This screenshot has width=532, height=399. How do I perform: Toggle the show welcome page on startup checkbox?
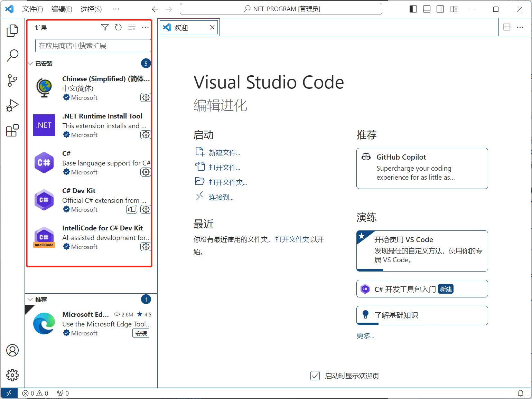[x=315, y=376]
